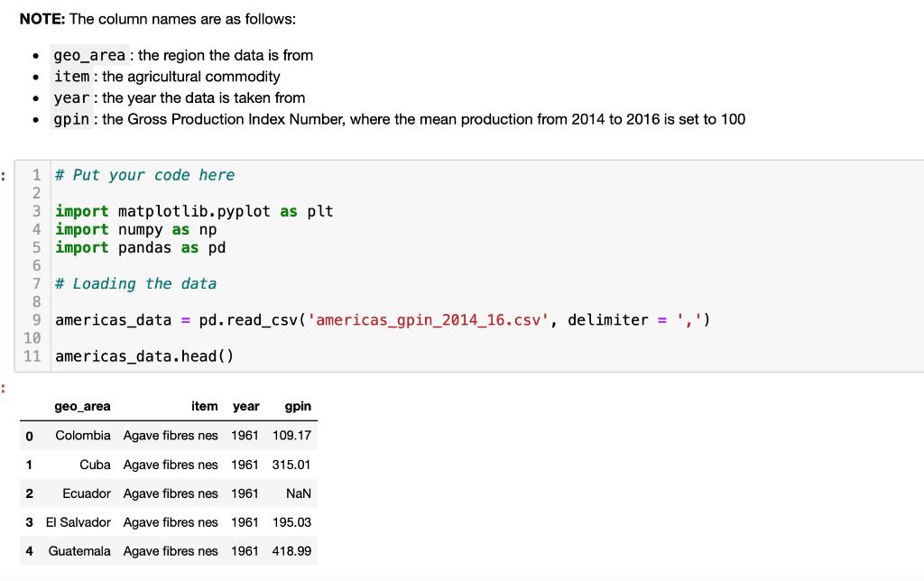Click the cell input prompt colon marker
This screenshot has width=924, height=581.
point(4,174)
